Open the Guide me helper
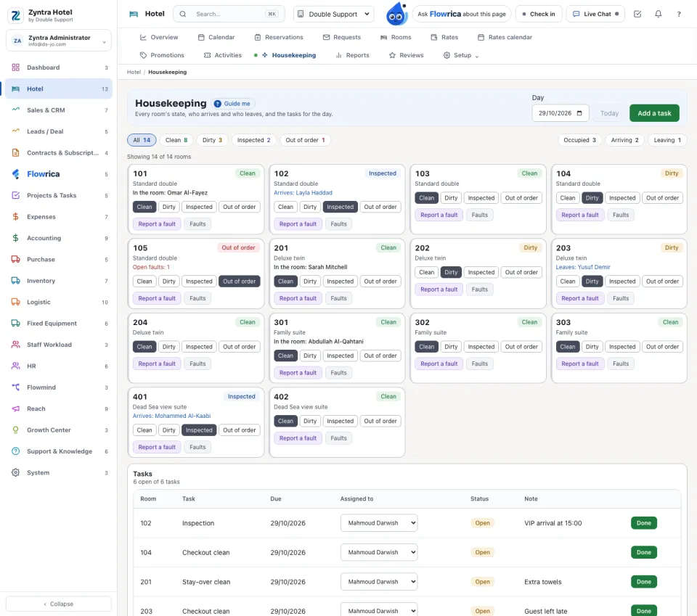Viewport: 697px width, 616px height. pyautogui.click(x=232, y=104)
